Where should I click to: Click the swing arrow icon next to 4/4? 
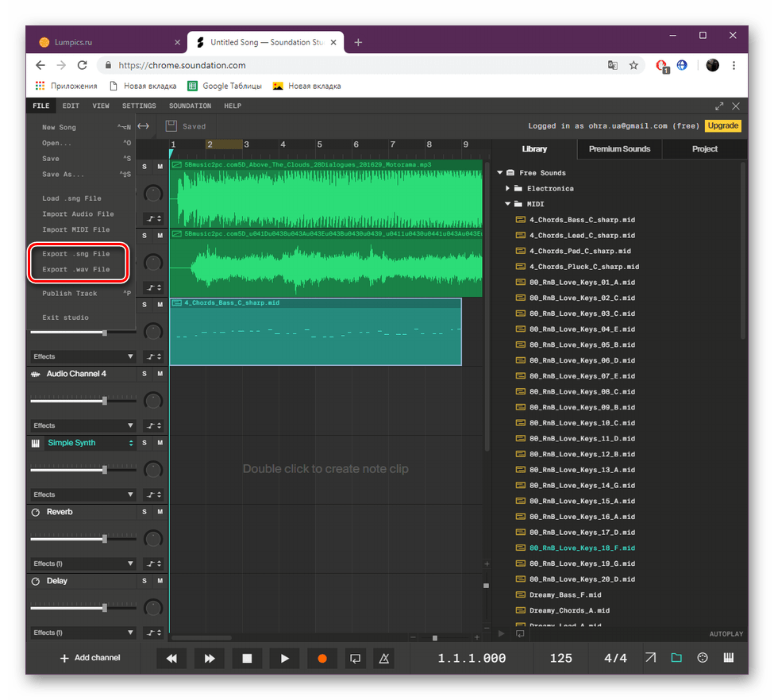650,658
